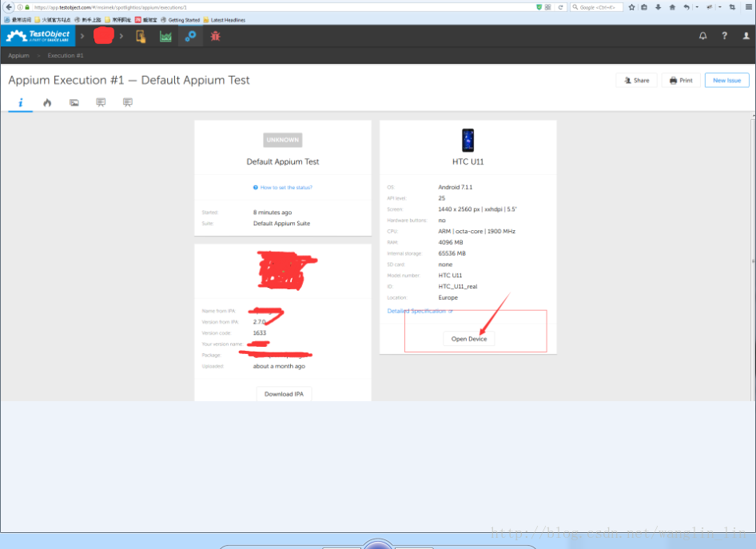This screenshot has height=549, width=756.
Task: Click the Download IPA button
Action: pos(284,394)
